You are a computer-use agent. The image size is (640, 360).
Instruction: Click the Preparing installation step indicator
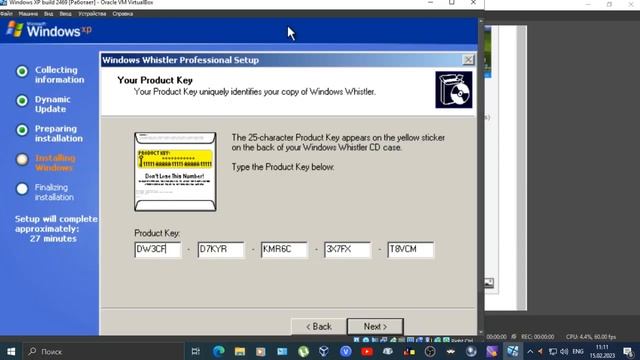click(22, 130)
